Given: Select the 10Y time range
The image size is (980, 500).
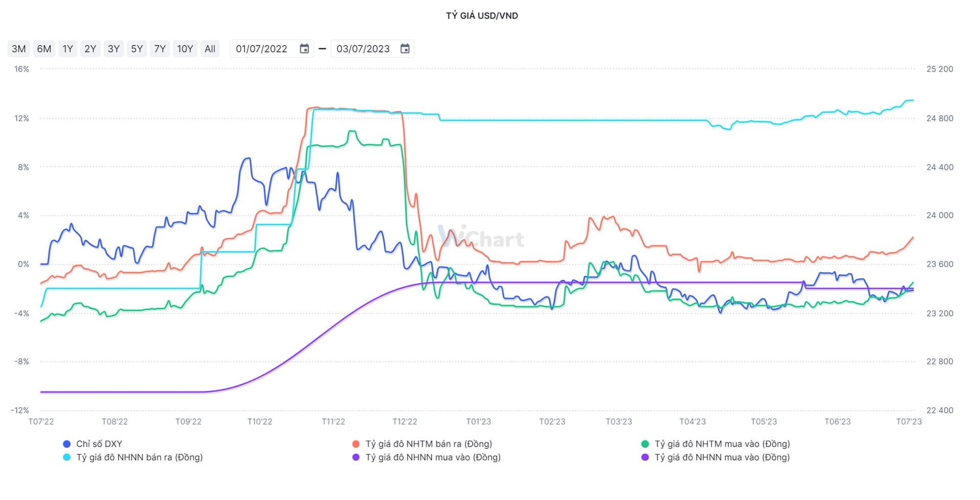Looking at the screenshot, I should pos(185,49).
